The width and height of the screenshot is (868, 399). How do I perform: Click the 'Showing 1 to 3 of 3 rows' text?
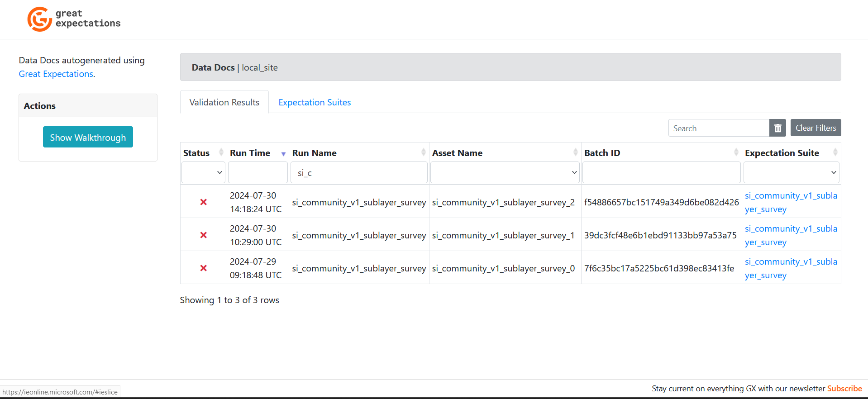click(229, 300)
